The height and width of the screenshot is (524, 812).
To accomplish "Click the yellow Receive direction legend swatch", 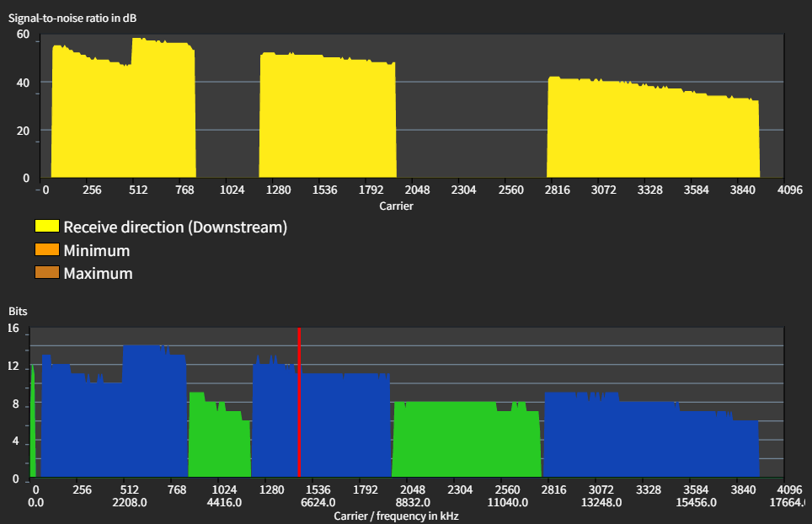I will (x=46, y=227).
